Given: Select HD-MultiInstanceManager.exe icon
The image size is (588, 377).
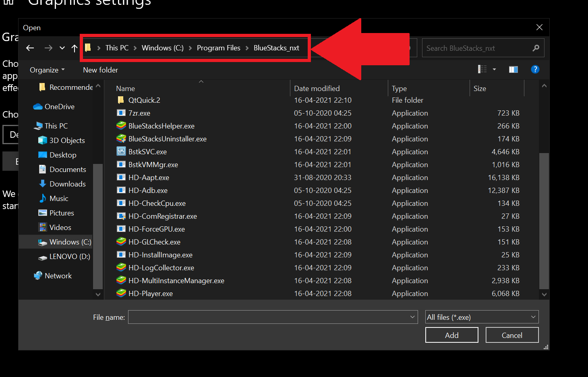Looking at the screenshot, I should tap(121, 280).
